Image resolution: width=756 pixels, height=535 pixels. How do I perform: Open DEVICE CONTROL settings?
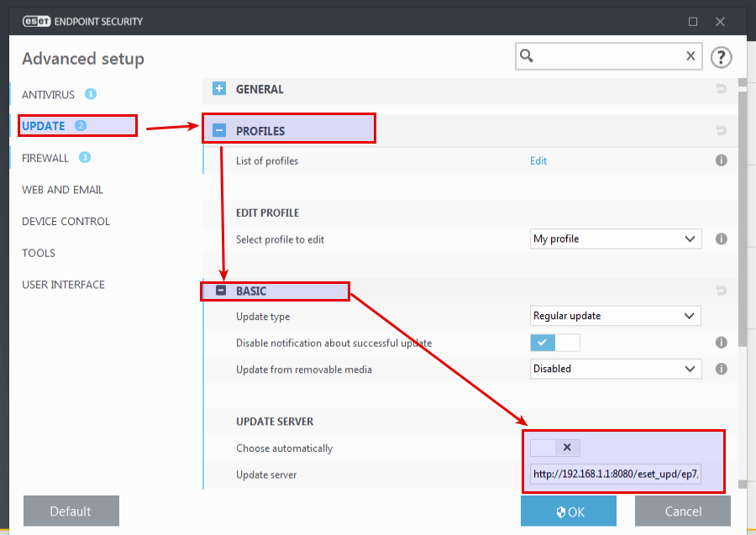(66, 221)
